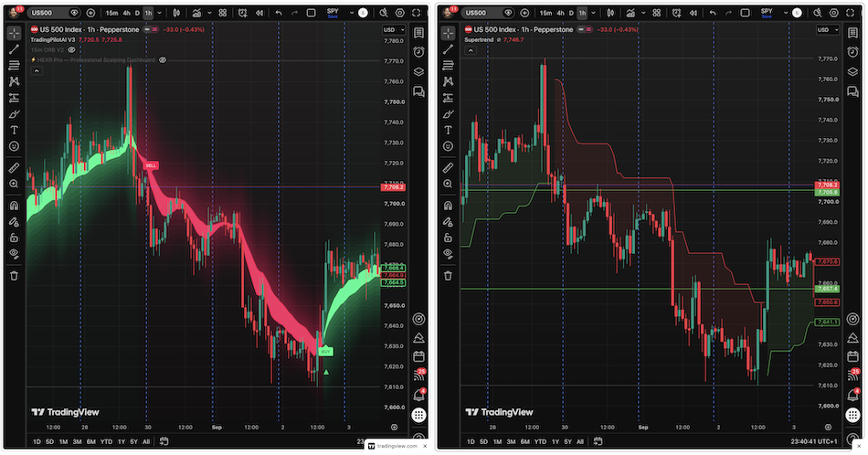Viewport: 868px width, 455px height.
Task: Open the economic calendar in right chart sidebar
Action: (x=852, y=356)
